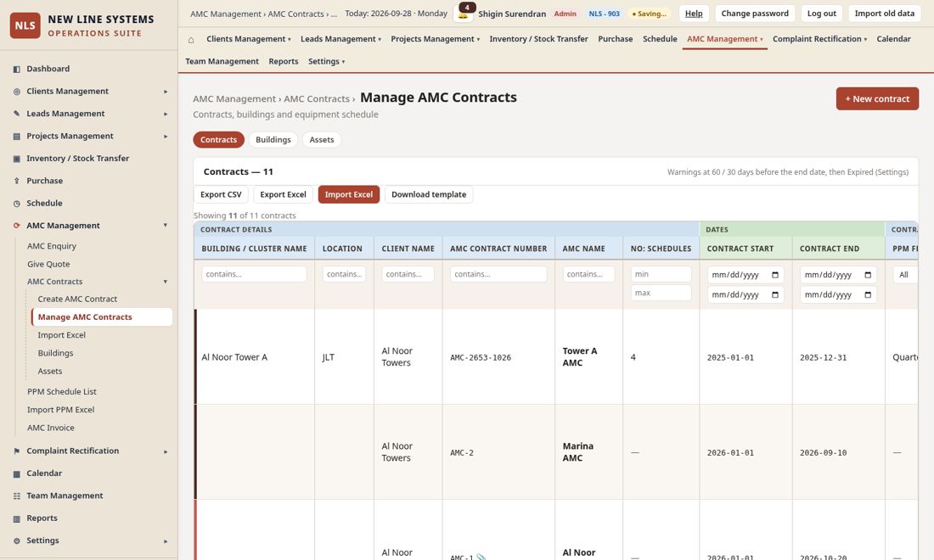Click the Clients Management sidebar icon
The width and height of the screenshot is (934, 560).
point(17,92)
